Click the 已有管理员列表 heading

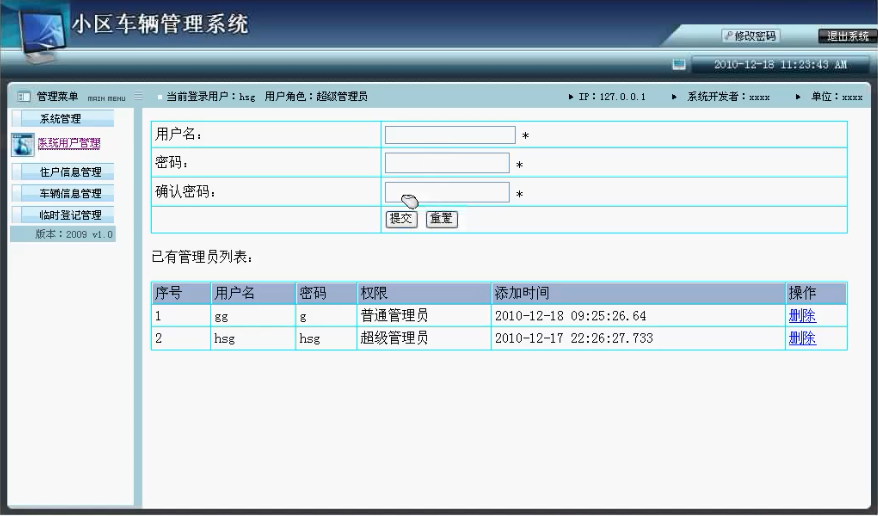pyautogui.click(x=202, y=257)
